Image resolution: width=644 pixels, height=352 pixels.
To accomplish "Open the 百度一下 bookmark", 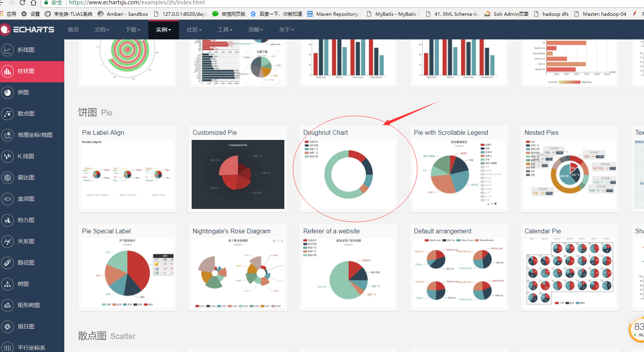I will coord(276,14).
